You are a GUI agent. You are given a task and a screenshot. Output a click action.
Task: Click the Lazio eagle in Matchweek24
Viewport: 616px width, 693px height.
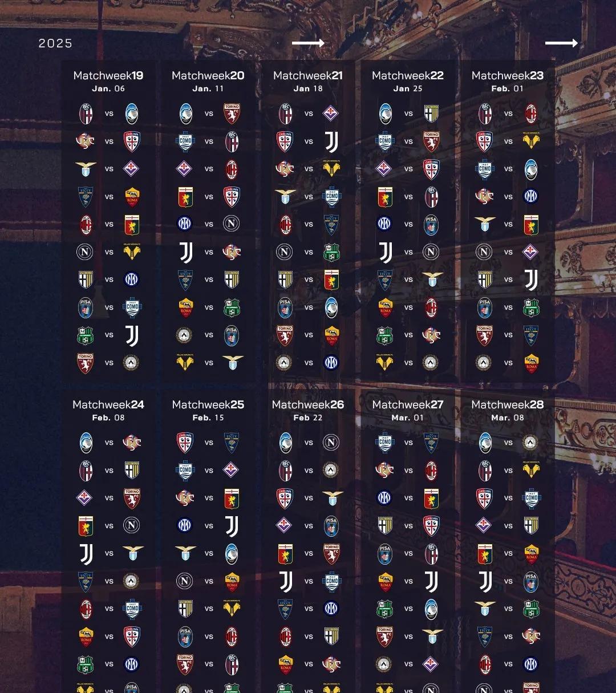[x=132, y=553]
